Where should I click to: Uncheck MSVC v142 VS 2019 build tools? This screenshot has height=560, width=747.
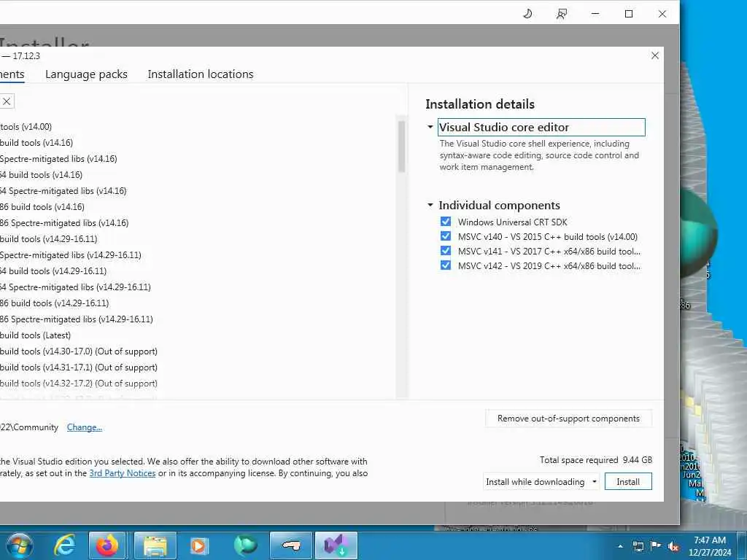446,265
